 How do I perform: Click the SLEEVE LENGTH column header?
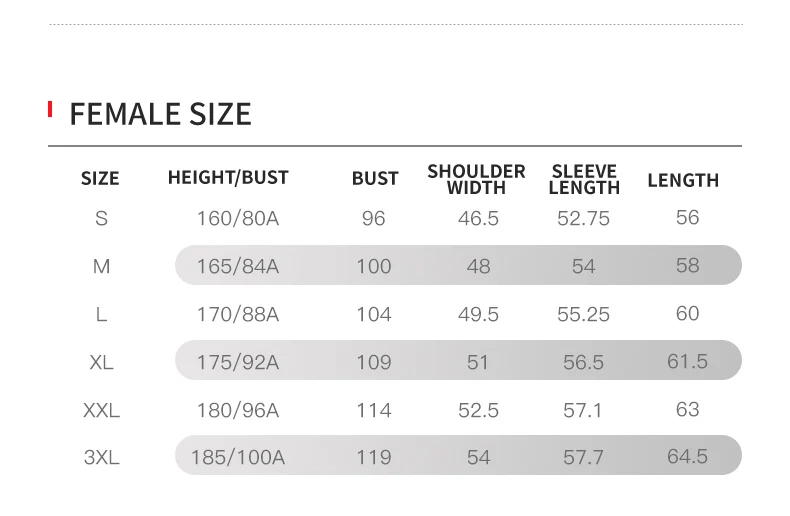(x=584, y=179)
